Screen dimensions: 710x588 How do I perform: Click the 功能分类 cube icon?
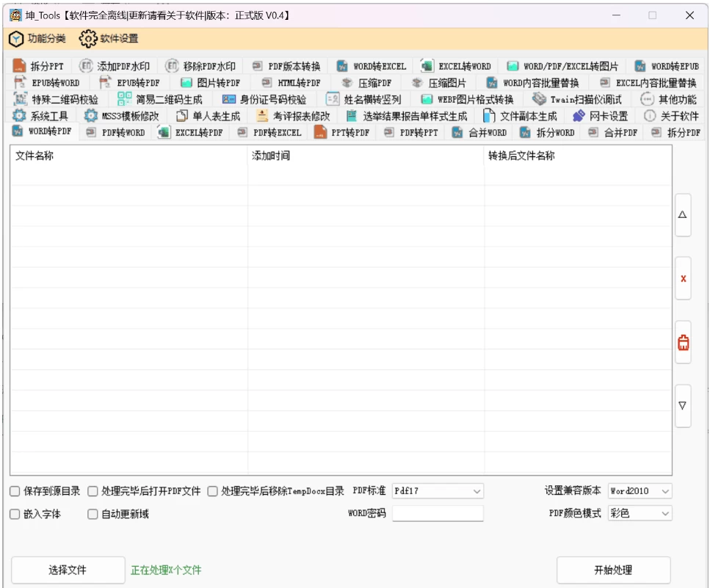[x=16, y=38]
